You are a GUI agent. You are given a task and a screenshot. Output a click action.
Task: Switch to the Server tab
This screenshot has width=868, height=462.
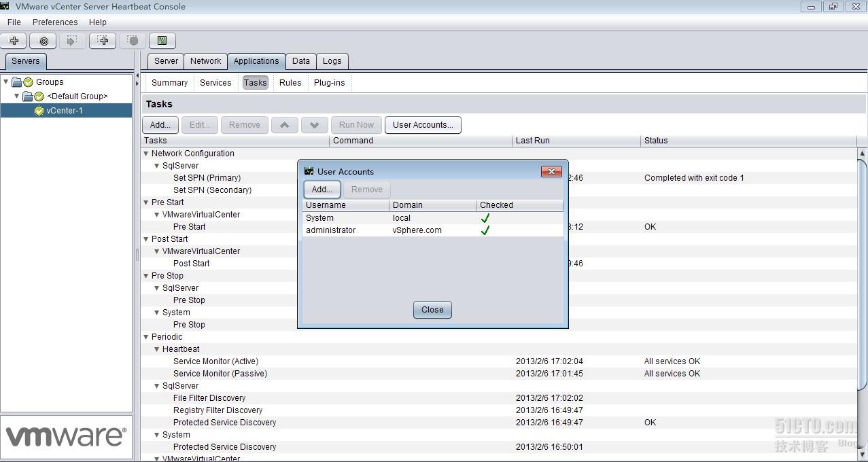[x=166, y=61]
